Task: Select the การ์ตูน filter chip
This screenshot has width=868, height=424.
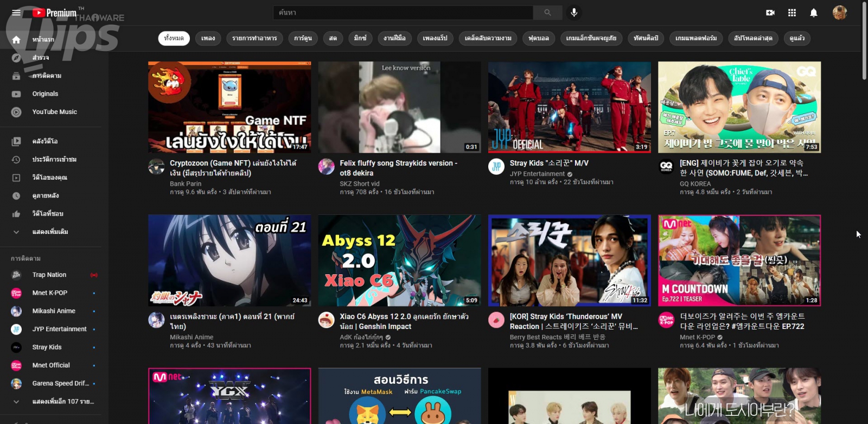Action: tap(303, 38)
